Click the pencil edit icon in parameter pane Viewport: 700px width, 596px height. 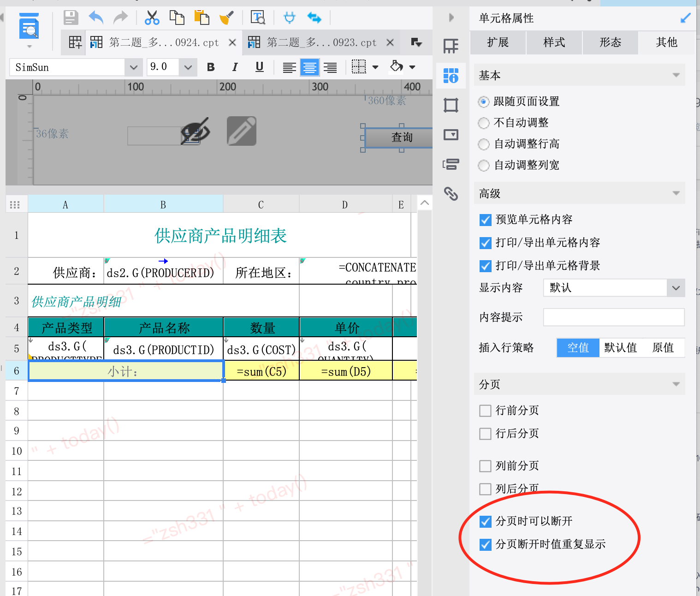click(242, 131)
